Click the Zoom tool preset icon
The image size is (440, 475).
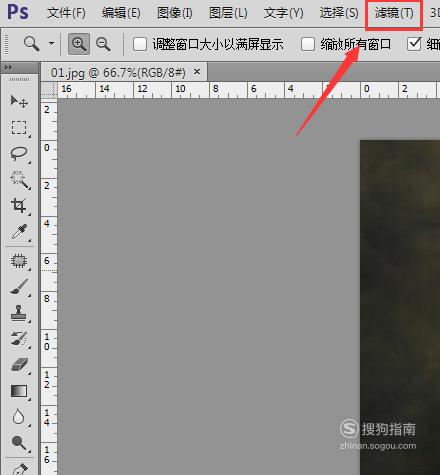(x=31, y=44)
